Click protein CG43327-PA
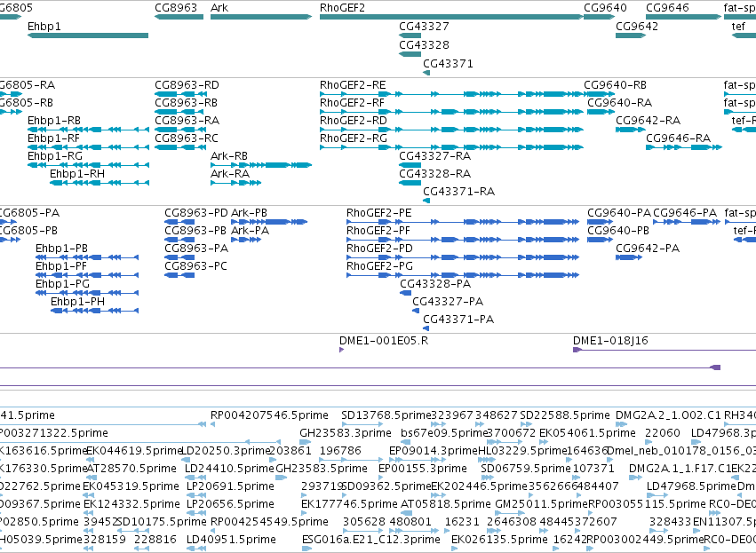Viewport: 756px width, 553px height. [416, 311]
